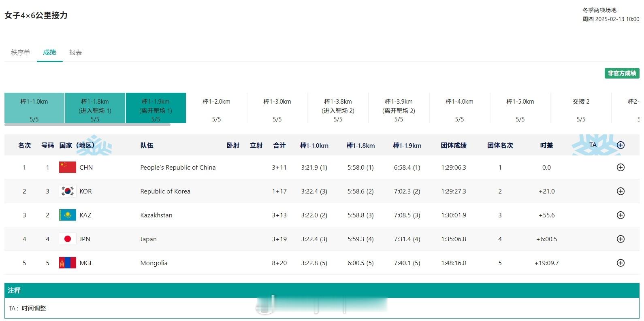
Task: Click the 非官方成绩 badge
Action: point(622,73)
